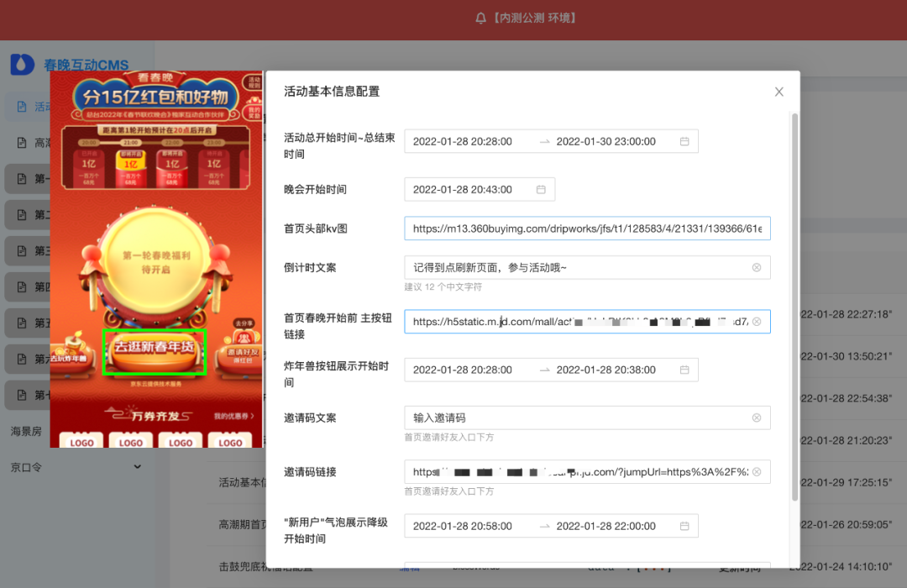Click end date 2022-01-30 23:00:00 of 活动总结束时间
907x588 pixels.
[606, 141]
